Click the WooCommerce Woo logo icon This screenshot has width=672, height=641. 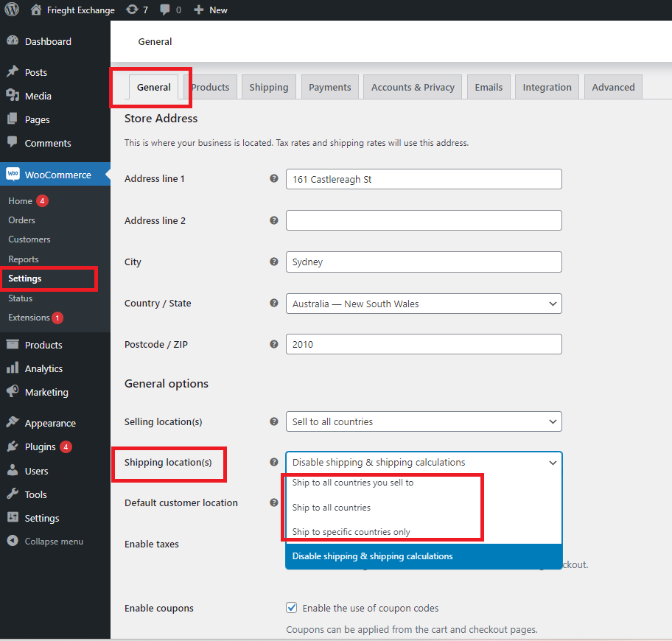13,174
